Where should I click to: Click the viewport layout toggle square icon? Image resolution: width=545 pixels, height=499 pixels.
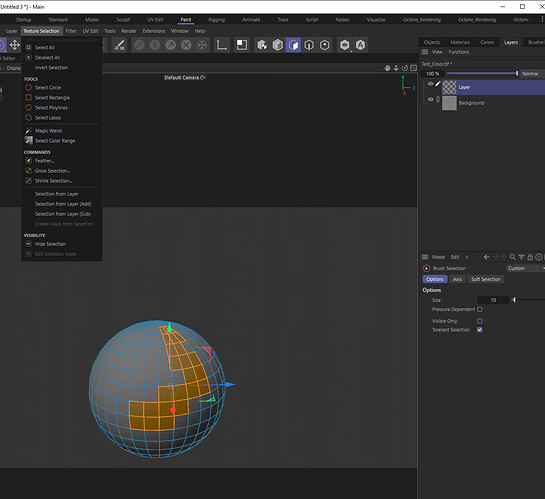click(413, 68)
